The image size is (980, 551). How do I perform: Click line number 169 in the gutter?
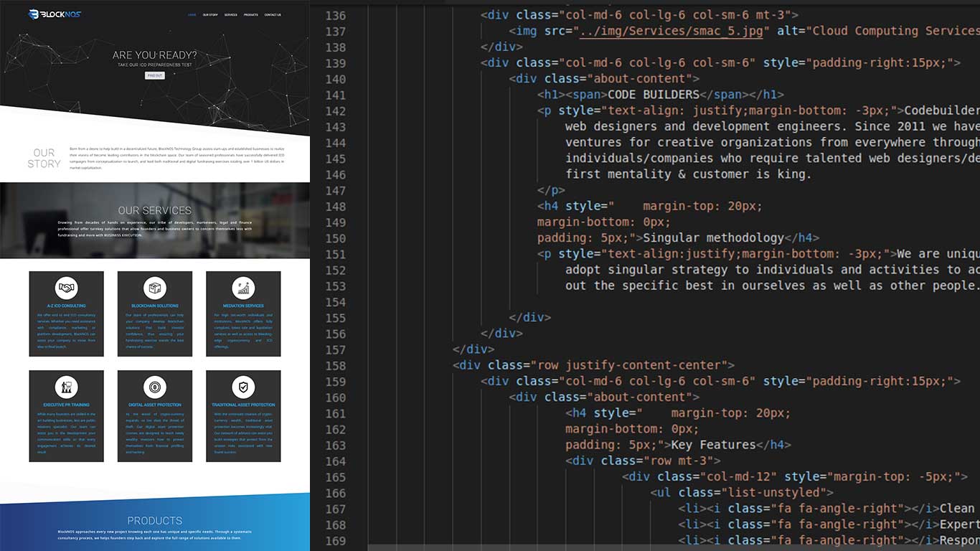click(335, 540)
